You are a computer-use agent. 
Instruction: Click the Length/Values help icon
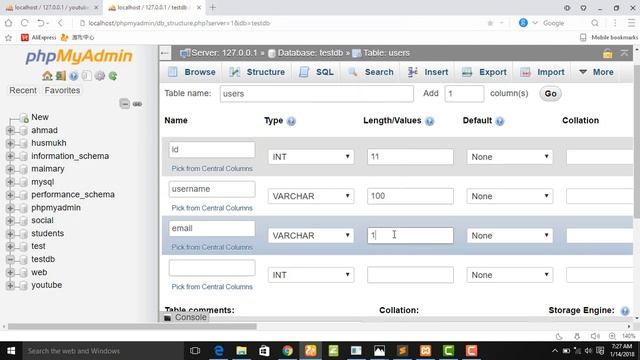(429, 121)
